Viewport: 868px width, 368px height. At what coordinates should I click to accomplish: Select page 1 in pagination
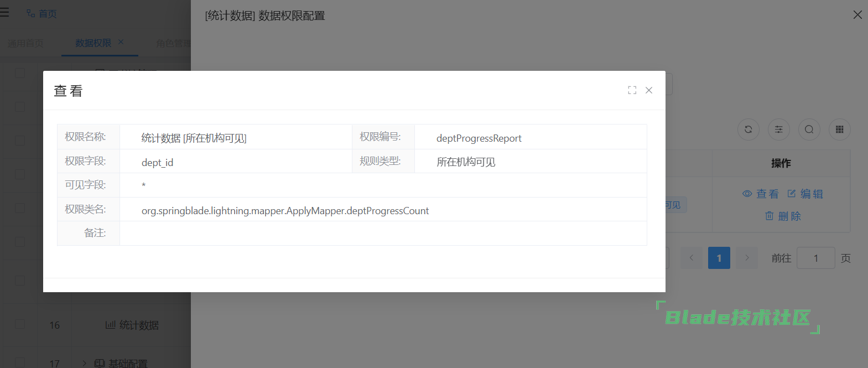tap(719, 258)
